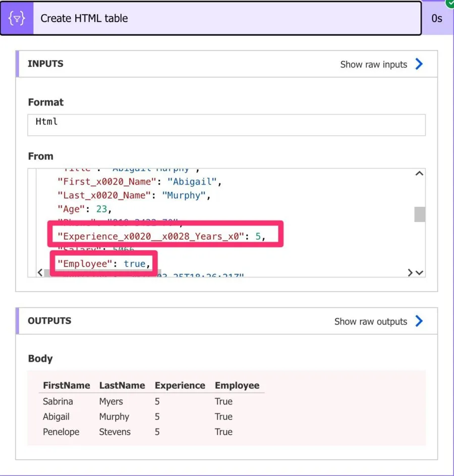This screenshot has height=476, width=454.
Task: Click the blue chevron beside Show raw inputs
Action: tap(419, 64)
